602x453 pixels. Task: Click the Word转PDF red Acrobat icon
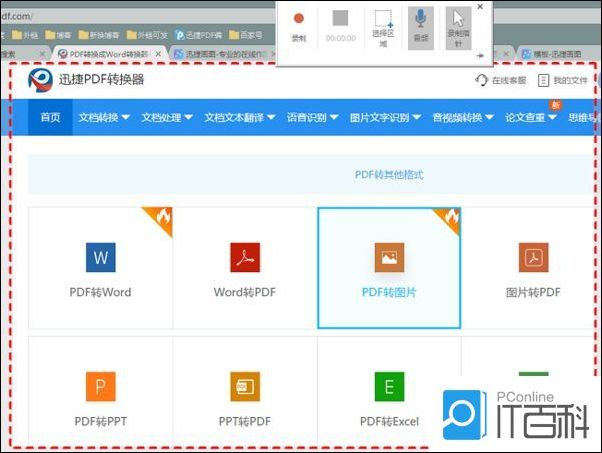[245, 257]
